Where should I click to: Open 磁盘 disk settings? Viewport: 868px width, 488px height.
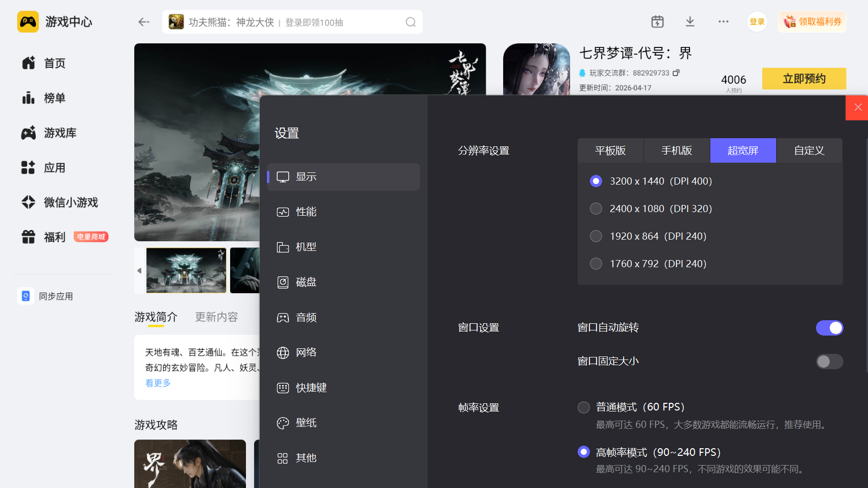click(x=343, y=282)
